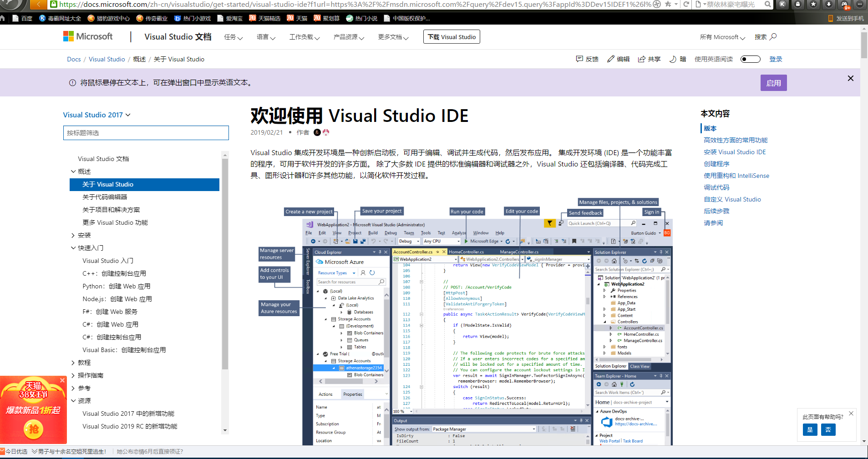Click the author avatar next to 作者
Viewport: 868px width, 459px height.
point(317,132)
